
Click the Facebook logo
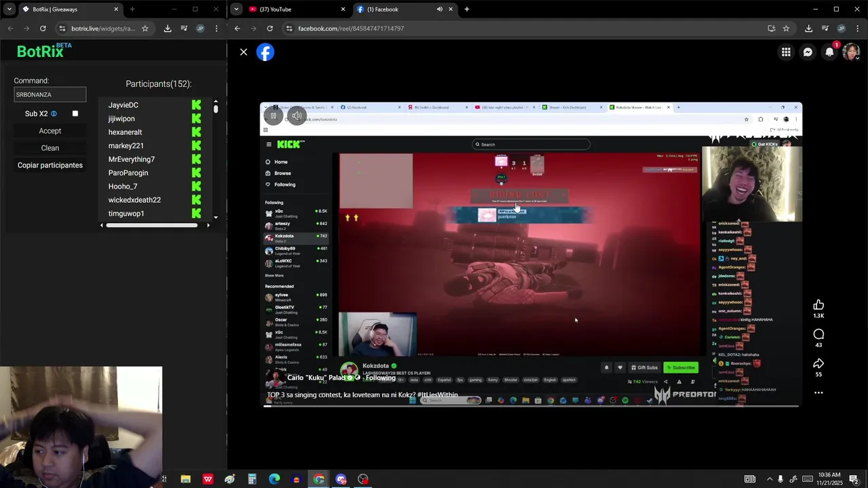click(265, 52)
